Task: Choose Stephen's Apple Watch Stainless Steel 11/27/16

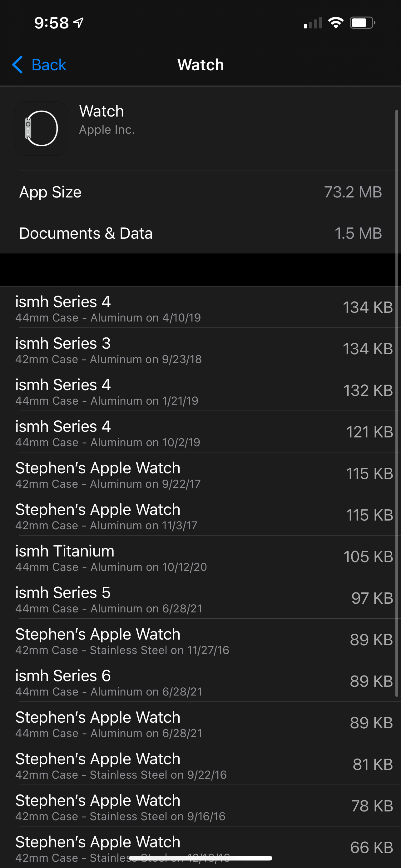Action: click(200, 640)
